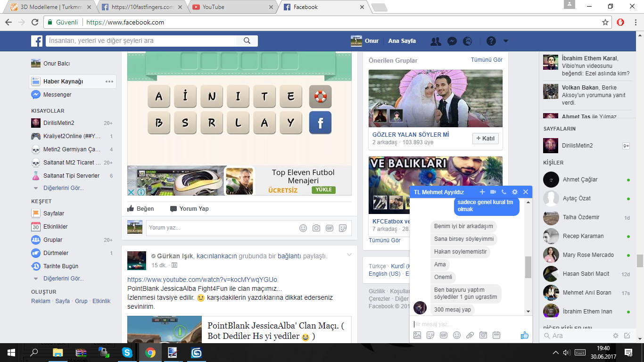Viewport: 644px width, 362px height.
Task: Start video call in chat header
Action: (493, 192)
